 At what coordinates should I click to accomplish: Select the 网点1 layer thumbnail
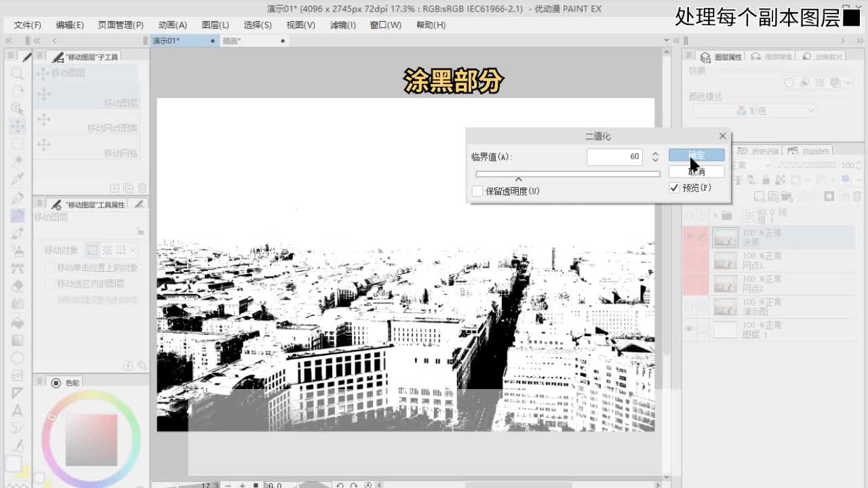tap(726, 260)
